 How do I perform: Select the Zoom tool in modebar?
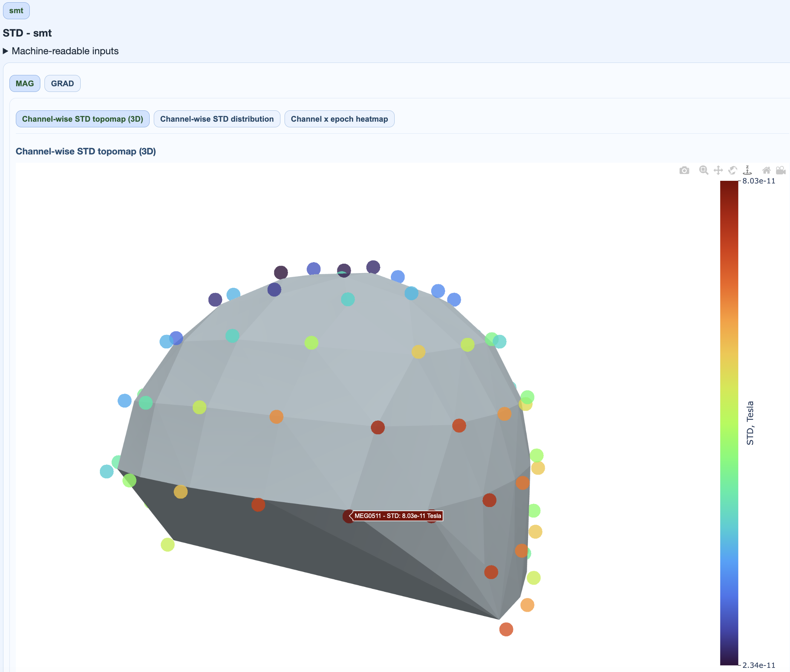pos(703,170)
